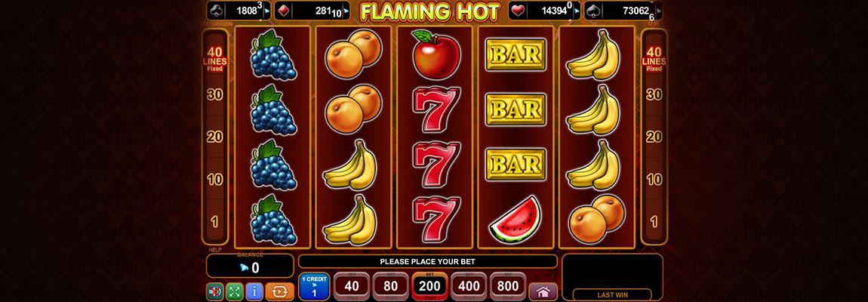Expand the clubs jackpot counter arrow

point(267,10)
